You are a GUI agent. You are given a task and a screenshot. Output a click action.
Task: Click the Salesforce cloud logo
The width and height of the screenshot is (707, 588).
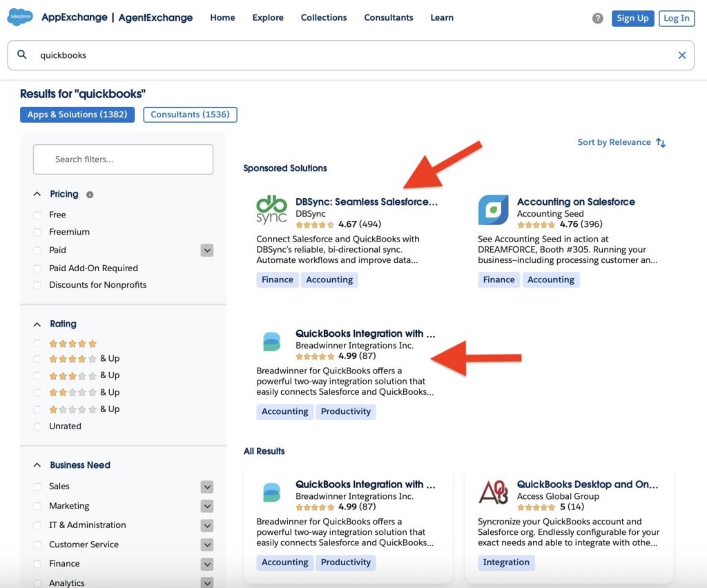pyautogui.click(x=20, y=17)
